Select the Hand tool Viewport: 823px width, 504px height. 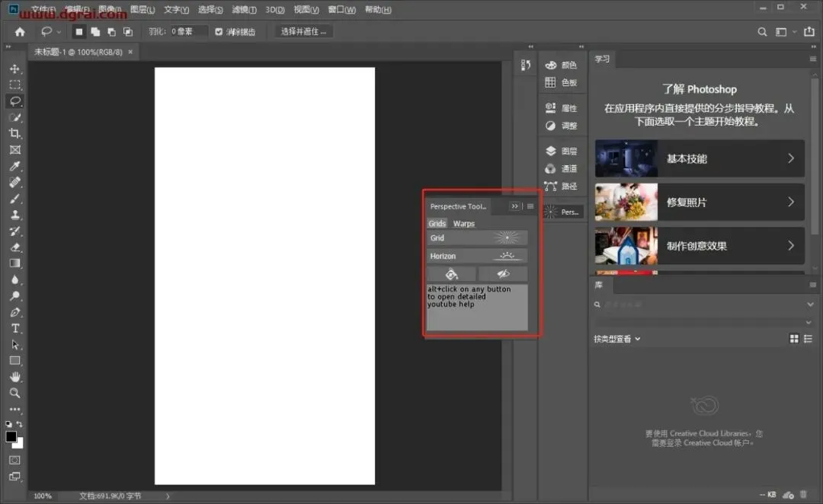coord(14,377)
